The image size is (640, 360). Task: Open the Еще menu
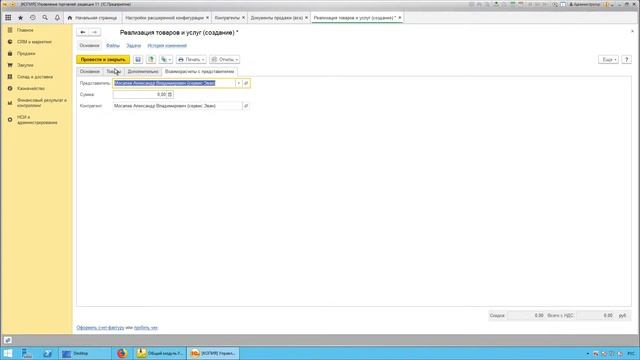click(609, 60)
